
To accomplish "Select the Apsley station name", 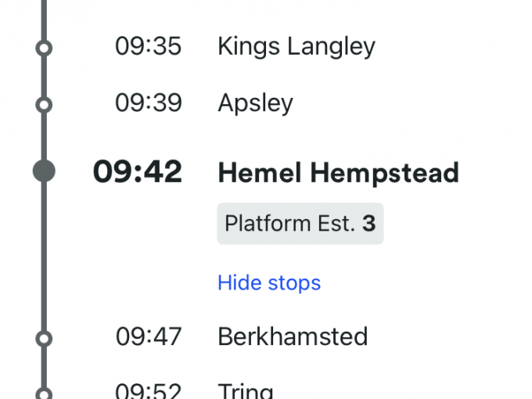I will point(256,102).
